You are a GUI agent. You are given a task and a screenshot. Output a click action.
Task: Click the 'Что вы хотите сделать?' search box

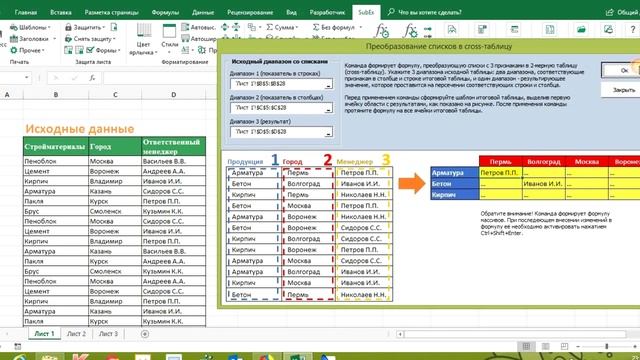pos(425,12)
